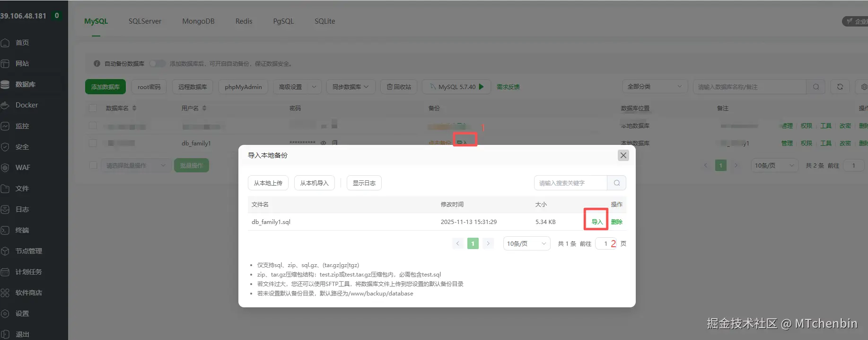Check the db_family1 row checkbox
This screenshot has height=340, width=868.
click(93, 143)
